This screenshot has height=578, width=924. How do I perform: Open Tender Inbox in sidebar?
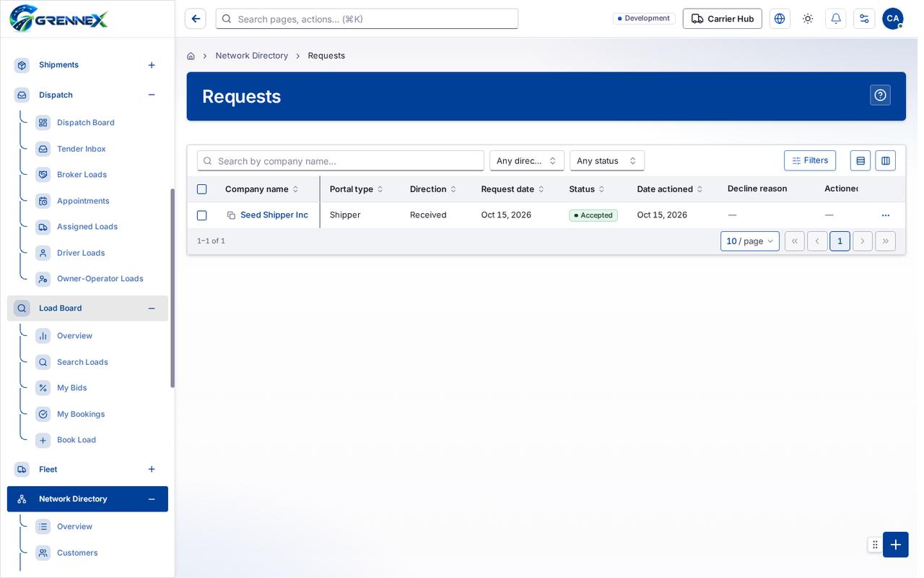tap(82, 149)
